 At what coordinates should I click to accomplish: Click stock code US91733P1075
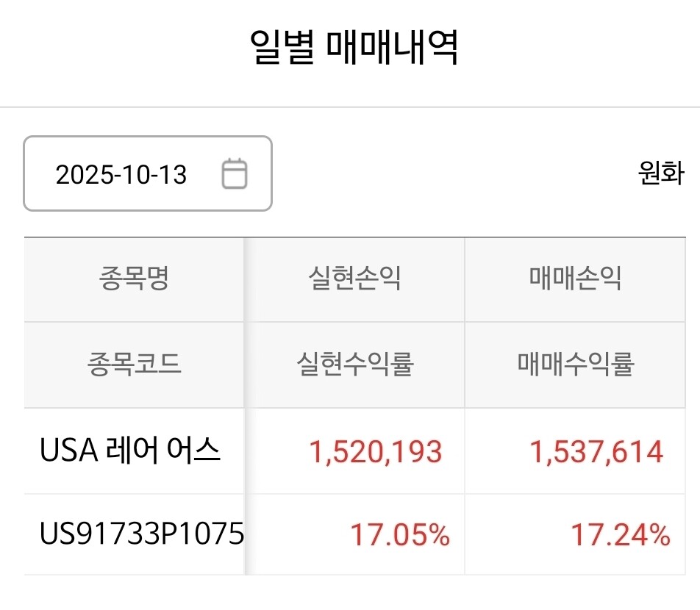141,535
